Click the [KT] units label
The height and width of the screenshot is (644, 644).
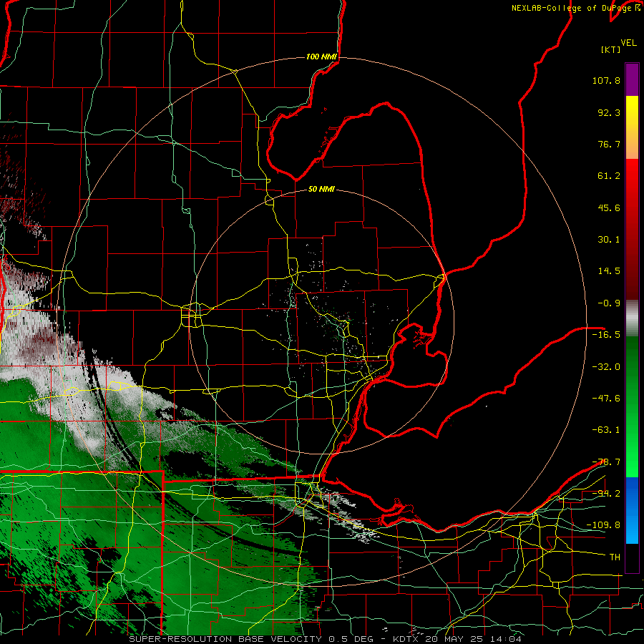tap(611, 49)
